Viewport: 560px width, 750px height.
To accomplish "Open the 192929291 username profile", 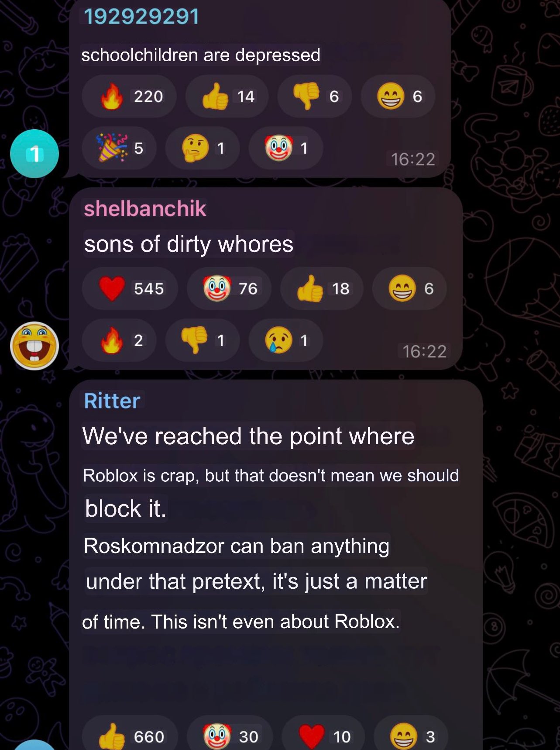I will point(141,17).
